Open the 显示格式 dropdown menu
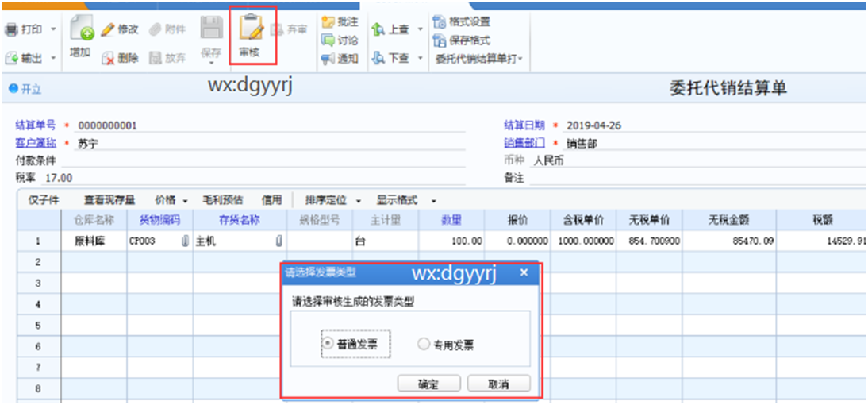The height and width of the screenshot is (405, 868). coord(407,200)
